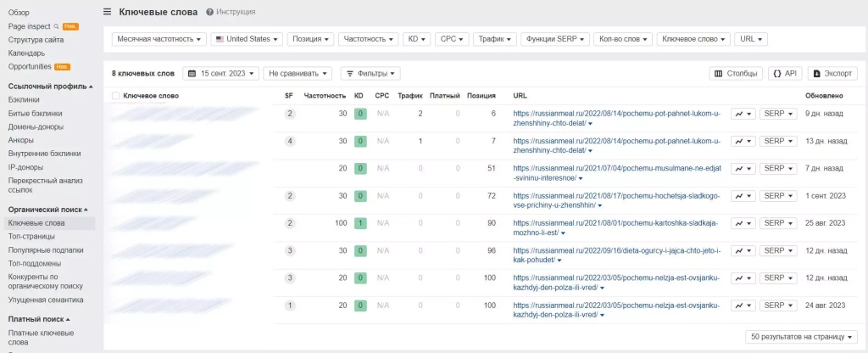The image size is (868, 353).
Task: Sort by the Трафик column header
Action: [x=409, y=96]
